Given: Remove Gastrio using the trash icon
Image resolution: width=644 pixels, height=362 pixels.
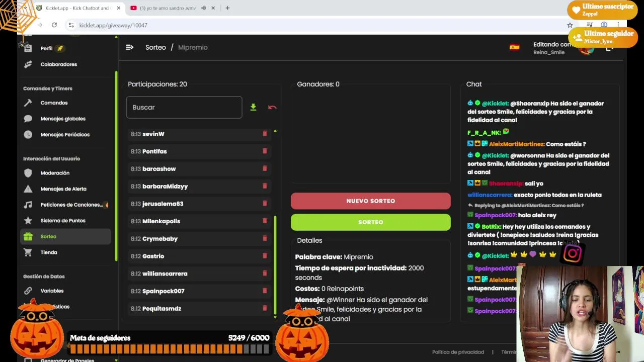Looking at the screenshot, I should (265, 256).
